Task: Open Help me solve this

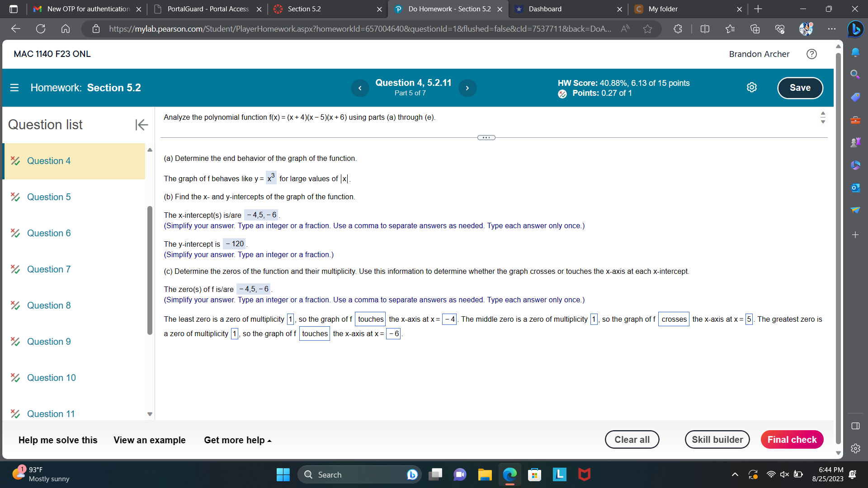Action: click(x=57, y=440)
